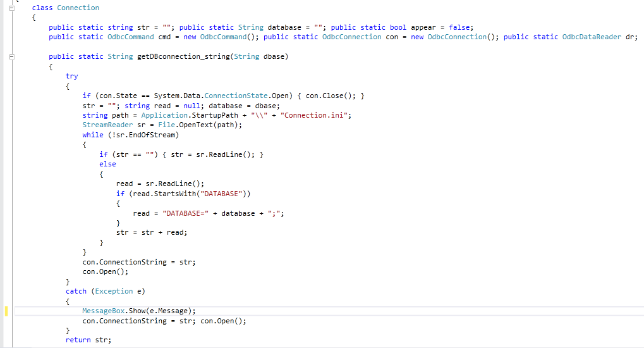The height and width of the screenshot is (348, 644).
Task: Click the 'OpenText' method call
Action: point(196,125)
